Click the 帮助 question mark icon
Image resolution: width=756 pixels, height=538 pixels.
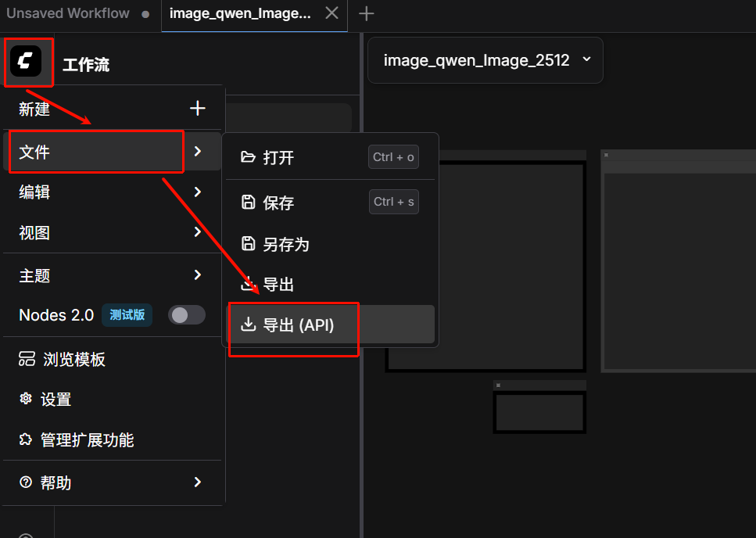coord(26,482)
